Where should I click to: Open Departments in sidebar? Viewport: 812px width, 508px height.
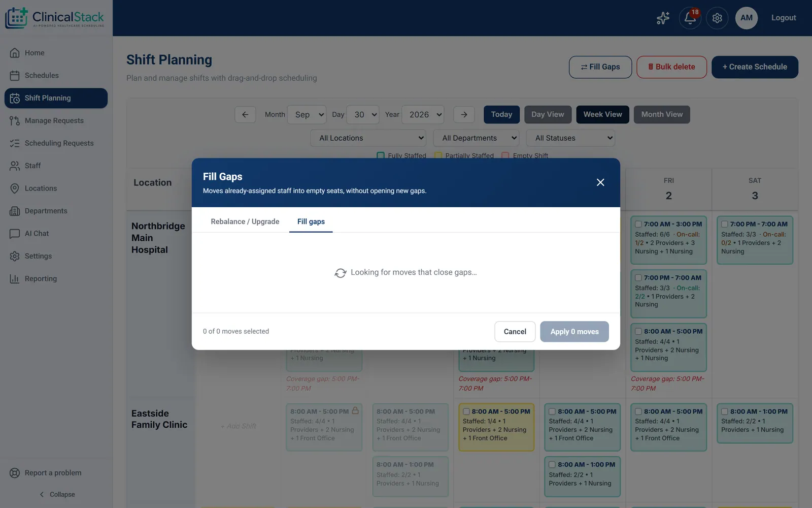point(56,211)
